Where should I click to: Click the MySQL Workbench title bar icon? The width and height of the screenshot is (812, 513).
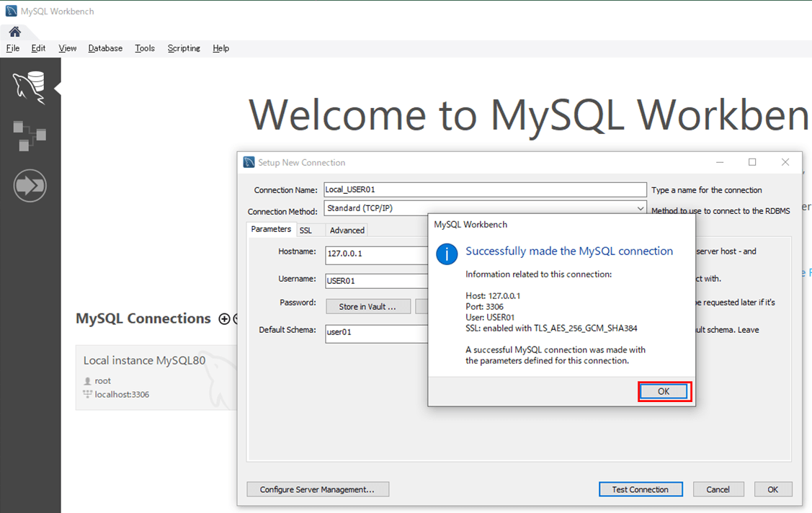[11, 12]
